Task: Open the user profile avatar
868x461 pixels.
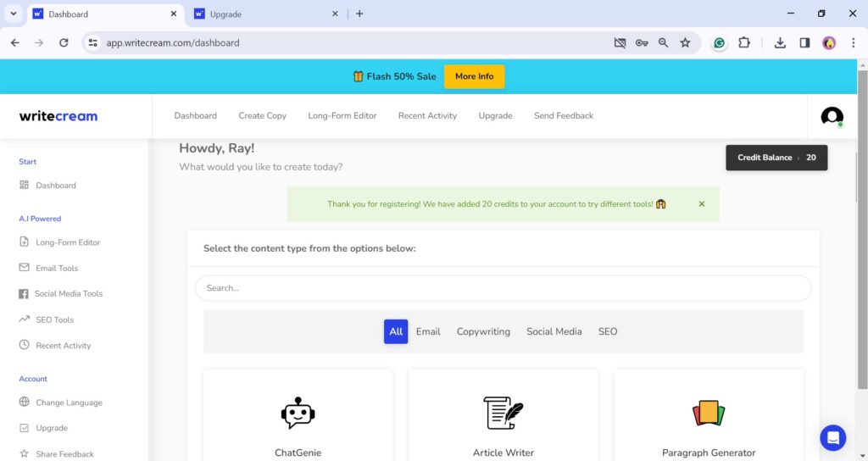Action: [832, 116]
